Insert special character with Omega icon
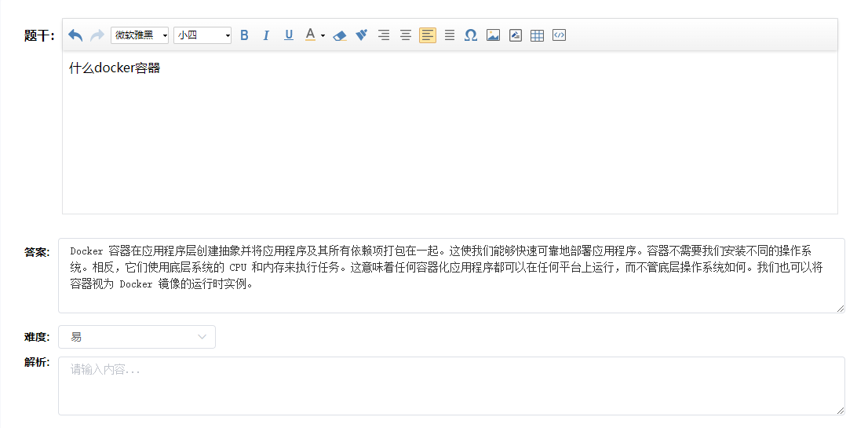 point(471,35)
